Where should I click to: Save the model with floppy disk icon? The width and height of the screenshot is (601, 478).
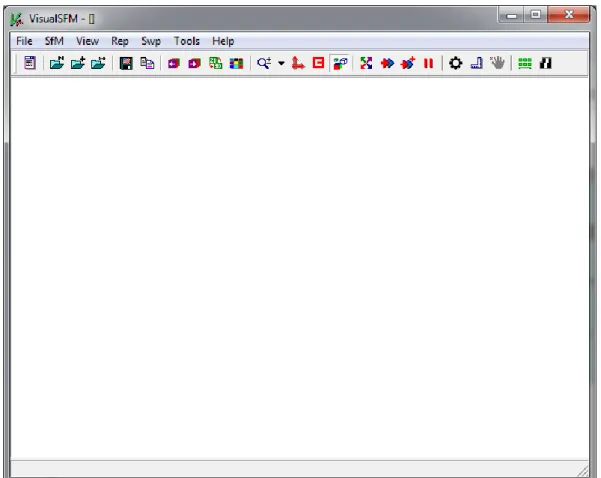pos(126,63)
